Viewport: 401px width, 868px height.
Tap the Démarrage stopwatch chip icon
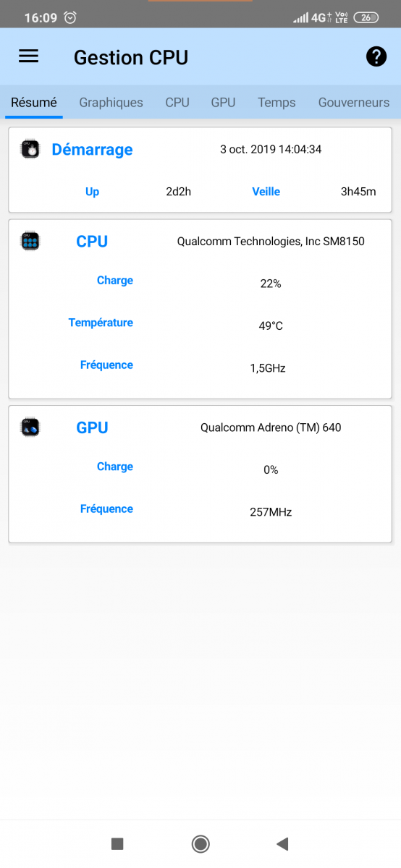(x=30, y=149)
